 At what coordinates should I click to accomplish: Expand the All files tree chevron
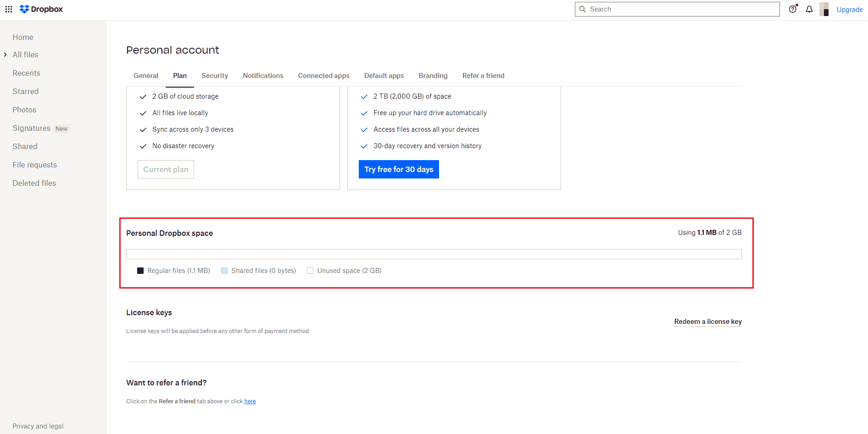5,55
